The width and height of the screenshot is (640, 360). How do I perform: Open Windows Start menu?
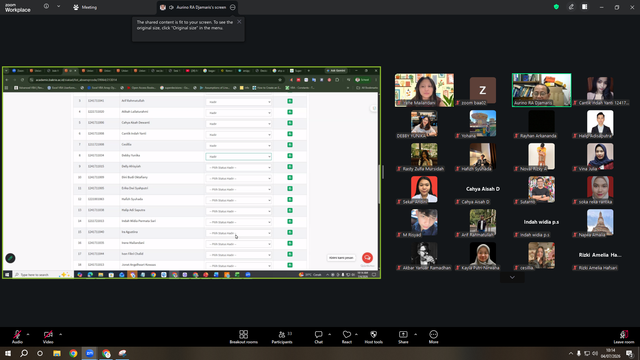coord(8,353)
